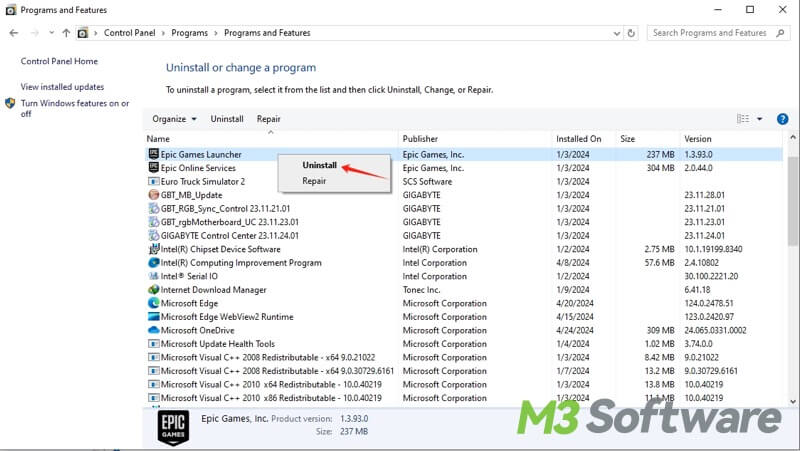Click the GIGABYTE Control Center icon
Image resolution: width=800 pixels, height=451 pixels.
tap(154, 235)
